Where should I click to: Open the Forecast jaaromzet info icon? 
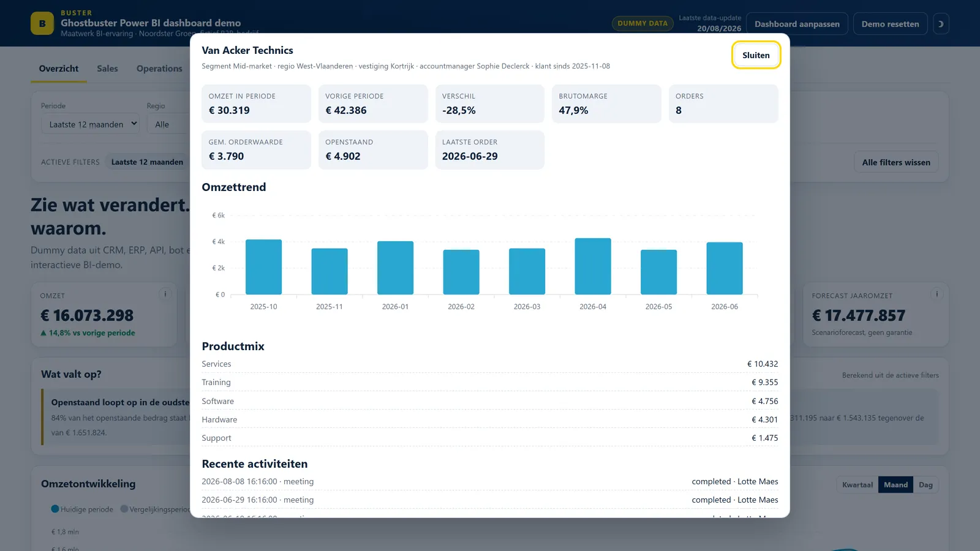tap(937, 294)
